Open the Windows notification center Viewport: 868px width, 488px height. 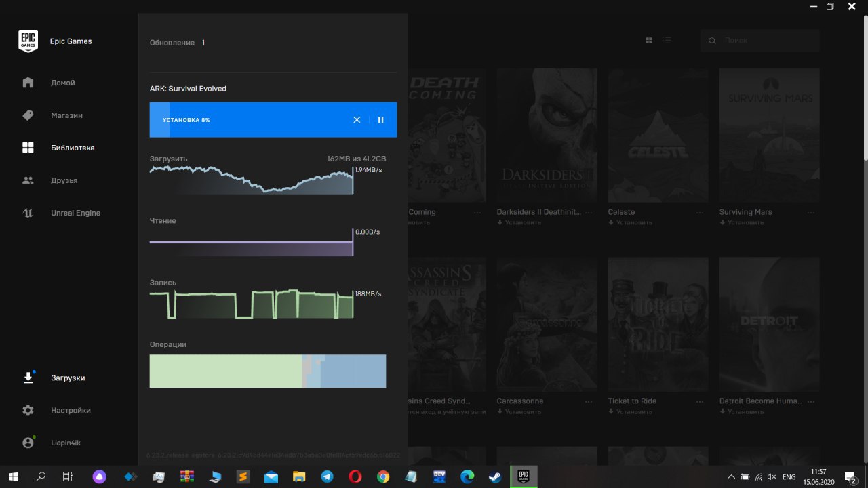pos(851,477)
